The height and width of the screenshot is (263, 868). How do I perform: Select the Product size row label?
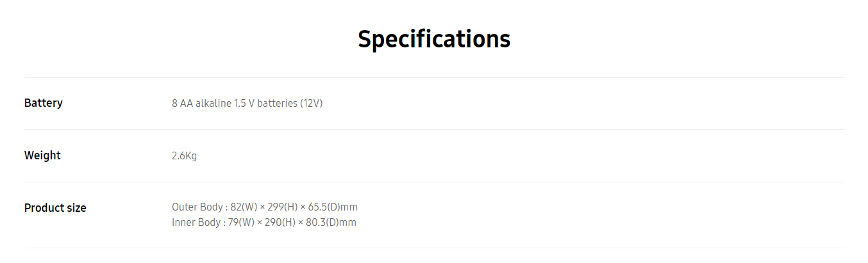click(x=55, y=208)
